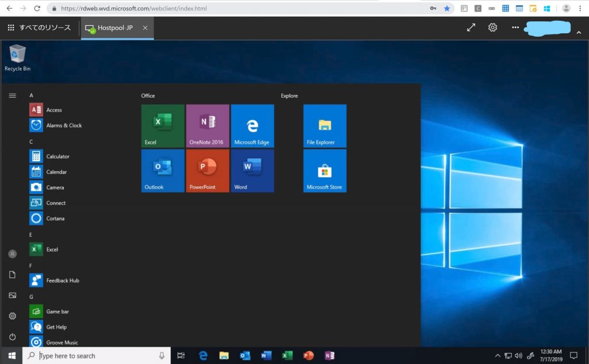Go back in the browser
This screenshot has width=589, height=364.
point(9,8)
